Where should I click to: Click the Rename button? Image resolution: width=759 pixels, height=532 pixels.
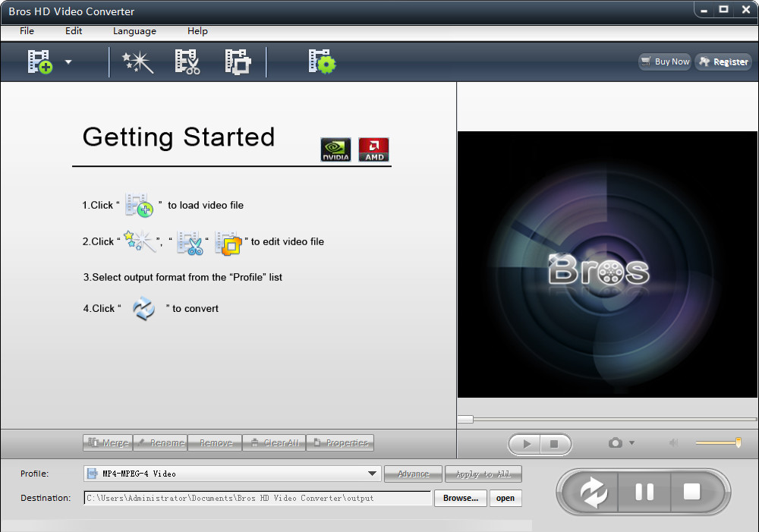pos(160,443)
